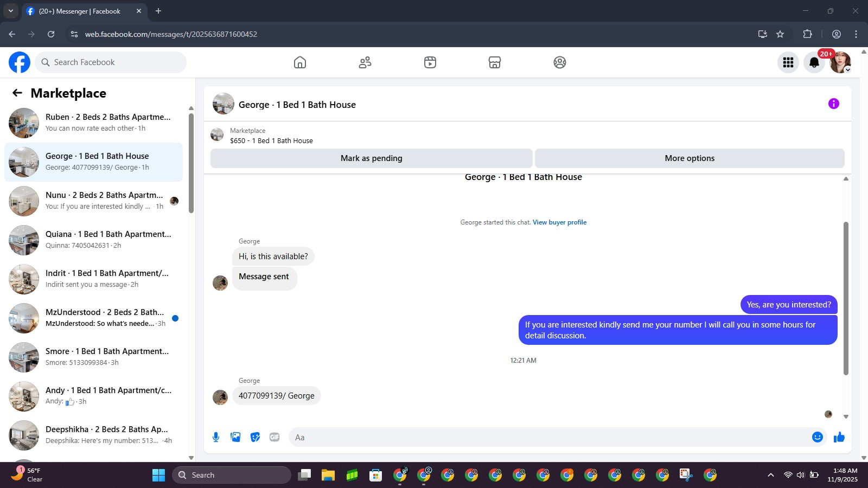
Task: Open the emoji picker
Action: [818, 437]
